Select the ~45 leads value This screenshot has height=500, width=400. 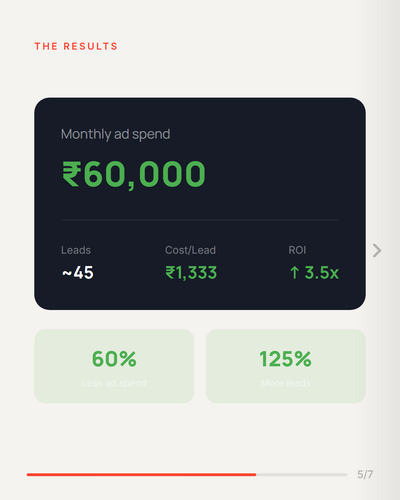(x=78, y=273)
